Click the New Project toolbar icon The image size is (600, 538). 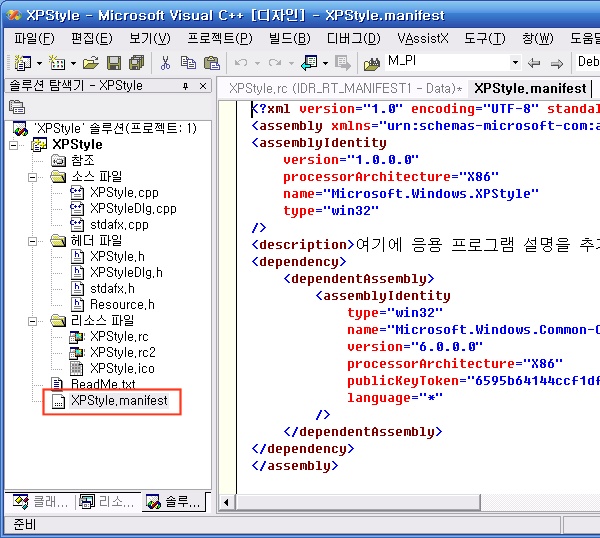pos(22,63)
